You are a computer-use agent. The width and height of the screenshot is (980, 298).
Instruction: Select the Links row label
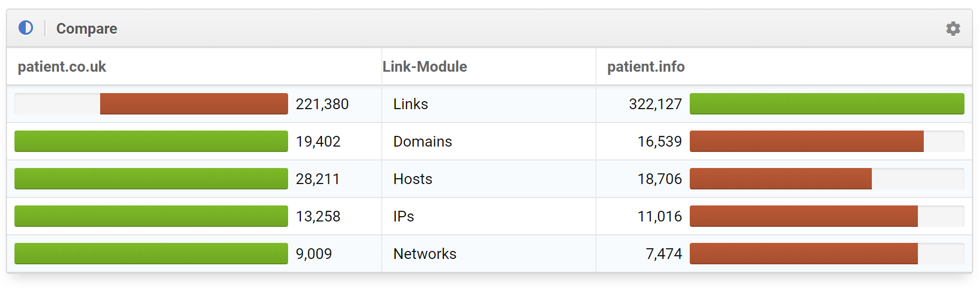[x=410, y=104]
